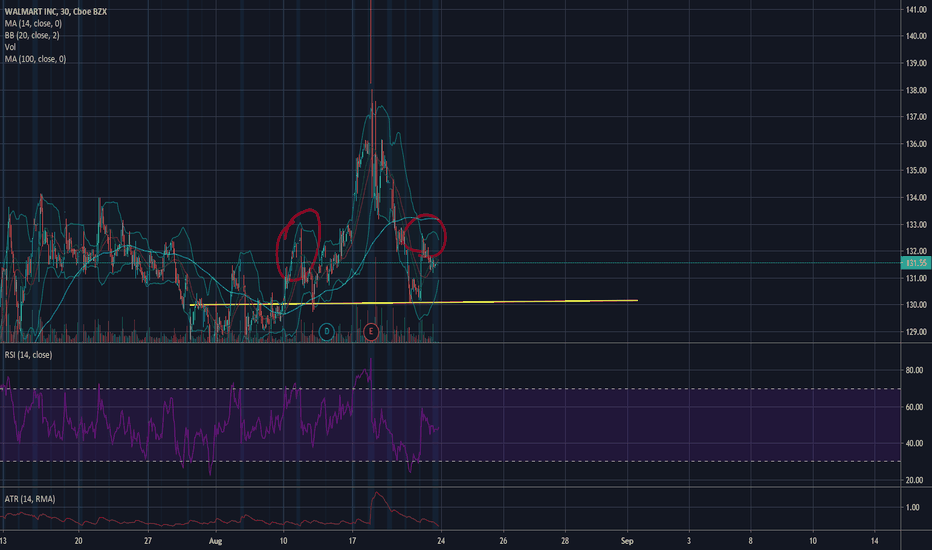Click the dividend 'D' event marker
Image resolution: width=932 pixels, height=550 pixels.
point(326,331)
